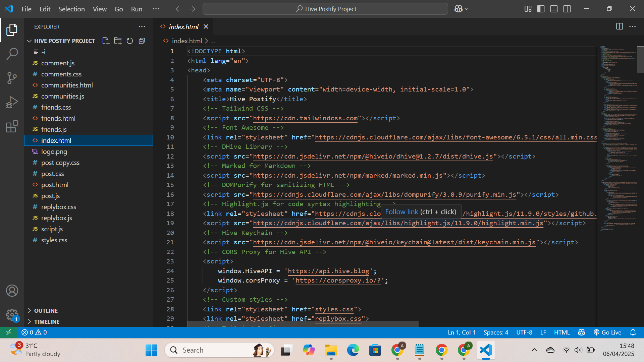The image size is (644, 362).
Task: Open notifications bell in status bar
Action: coord(633,332)
